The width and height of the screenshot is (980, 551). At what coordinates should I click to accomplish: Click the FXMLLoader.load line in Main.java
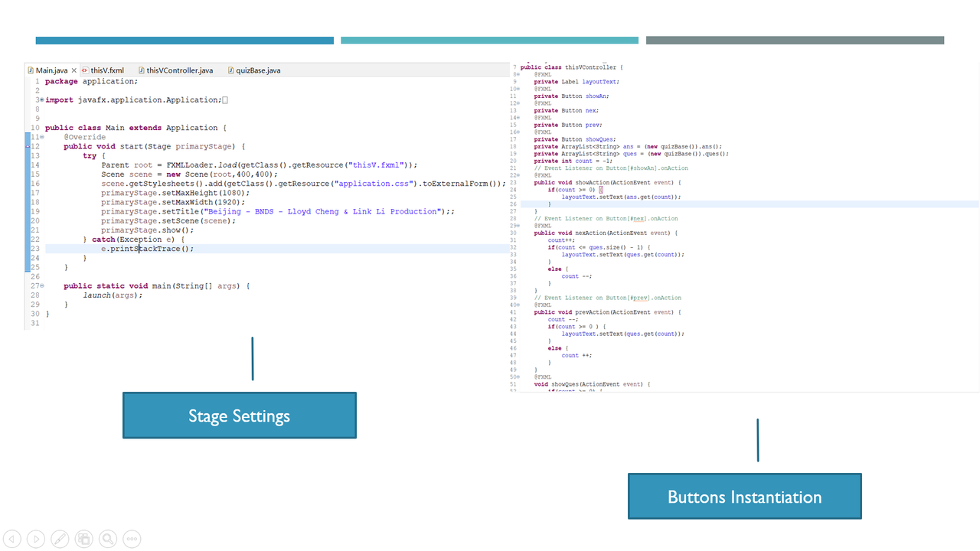click(x=259, y=165)
